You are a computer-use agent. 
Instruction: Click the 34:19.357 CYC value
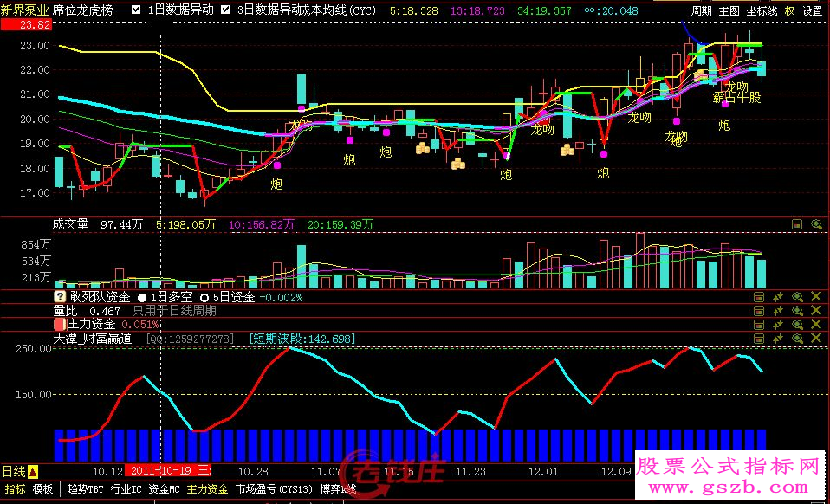click(545, 10)
